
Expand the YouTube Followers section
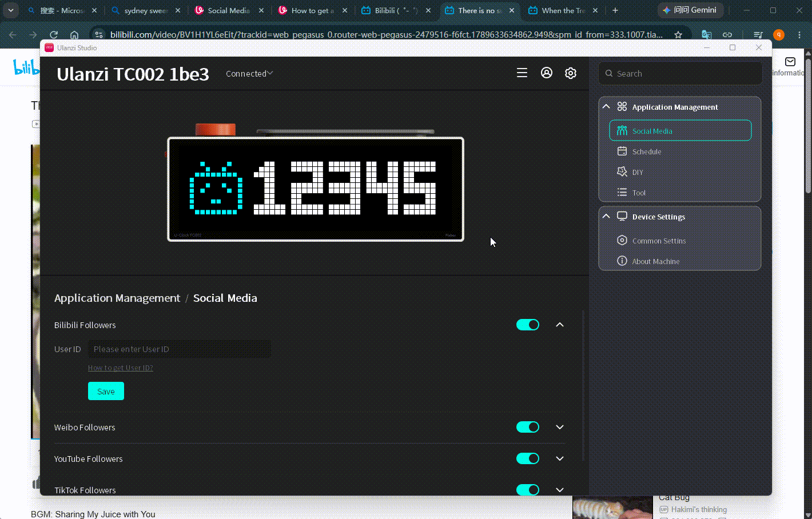coord(560,458)
